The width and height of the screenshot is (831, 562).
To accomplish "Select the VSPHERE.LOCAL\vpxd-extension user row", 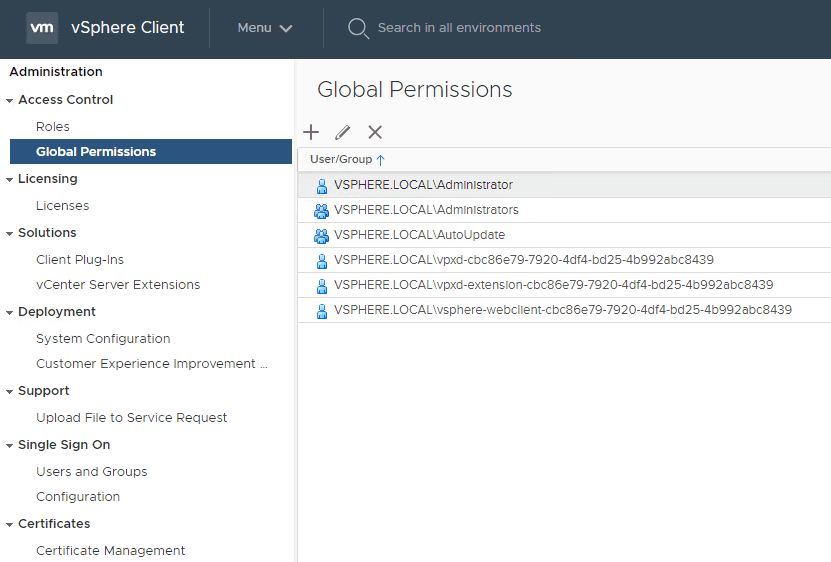I will [x=564, y=285].
